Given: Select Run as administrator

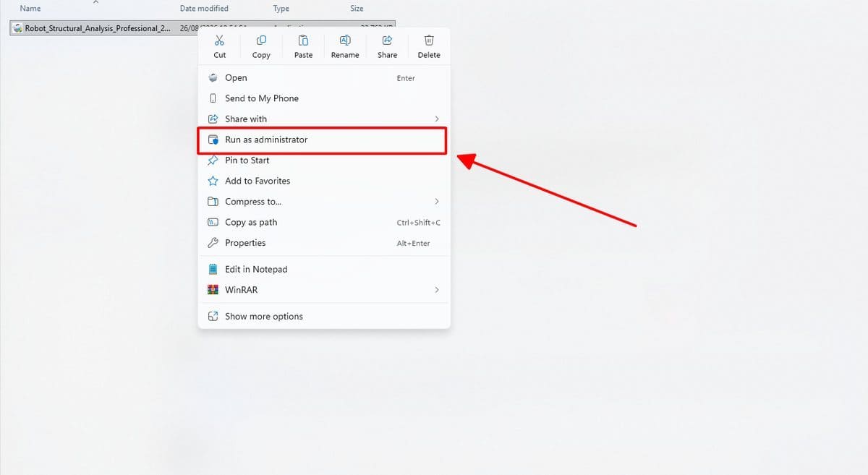Looking at the screenshot, I should click(324, 140).
